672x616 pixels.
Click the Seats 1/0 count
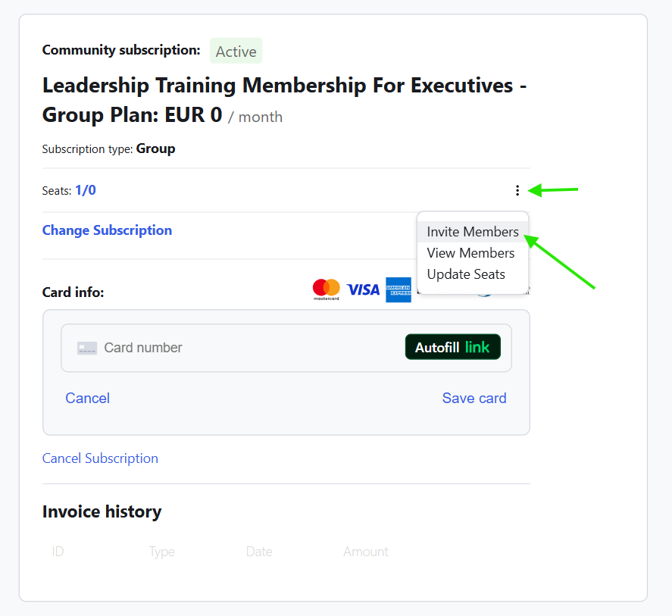pos(86,190)
